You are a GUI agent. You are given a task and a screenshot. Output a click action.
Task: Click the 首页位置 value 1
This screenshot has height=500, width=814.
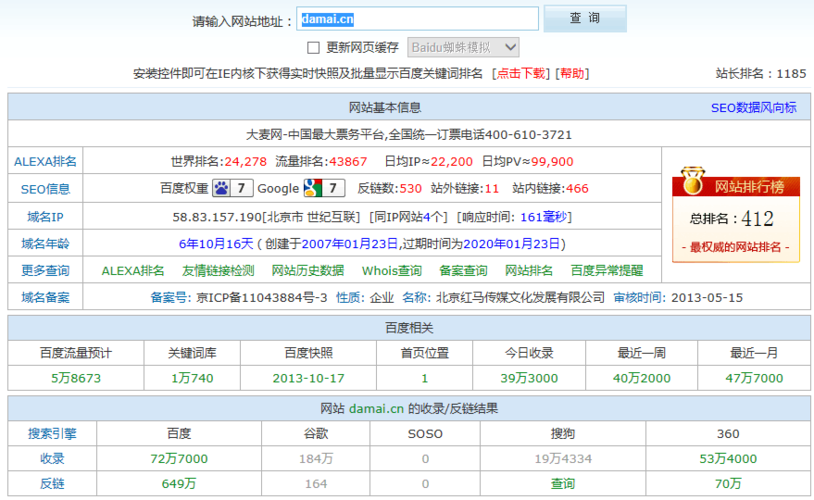tap(425, 378)
